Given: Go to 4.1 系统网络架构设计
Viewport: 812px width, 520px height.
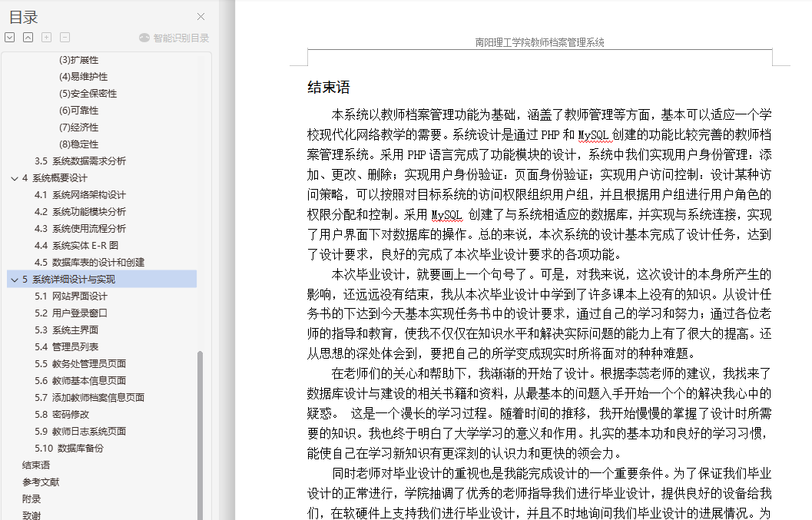Looking at the screenshot, I should point(80,195).
